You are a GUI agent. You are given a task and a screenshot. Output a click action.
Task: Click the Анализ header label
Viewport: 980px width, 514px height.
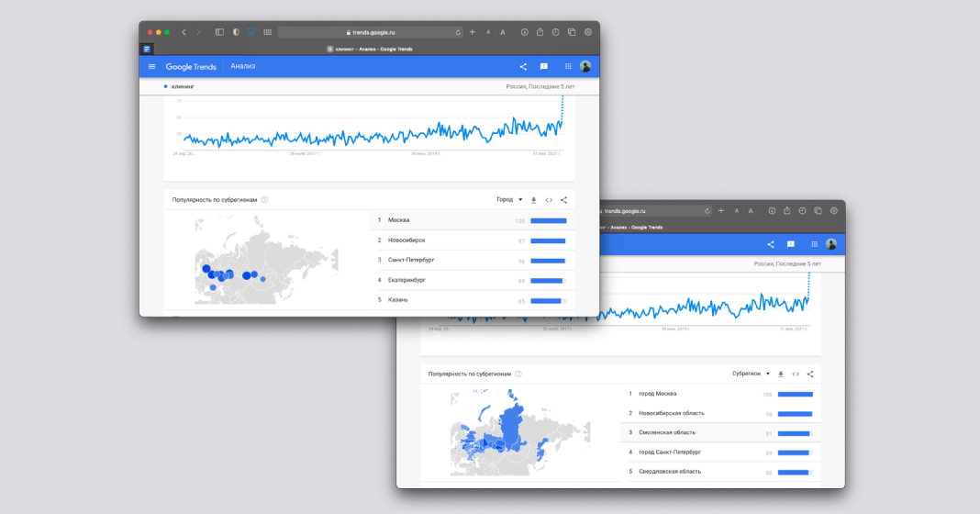pyautogui.click(x=243, y=67)
